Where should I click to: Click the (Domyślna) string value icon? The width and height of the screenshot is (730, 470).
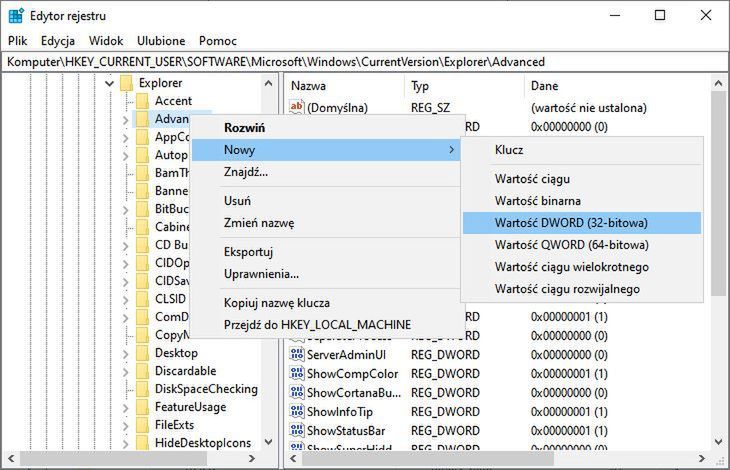(296, 107)
